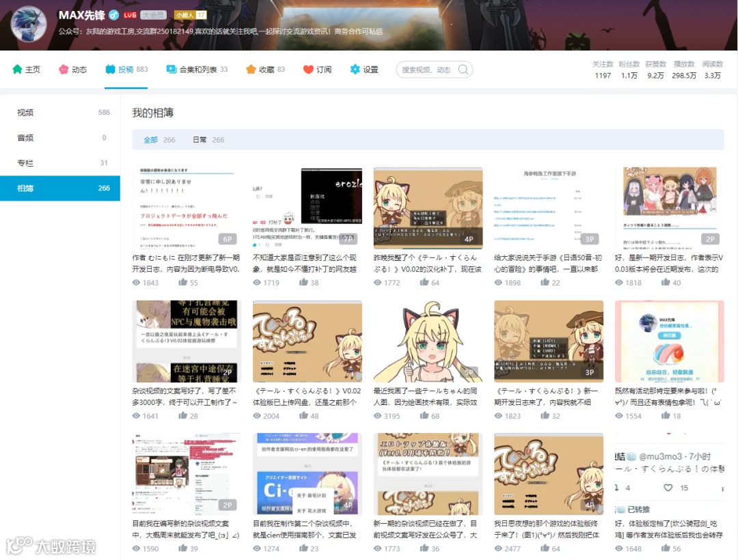Click the red heart 订阅 icon

tap(308, 70)
